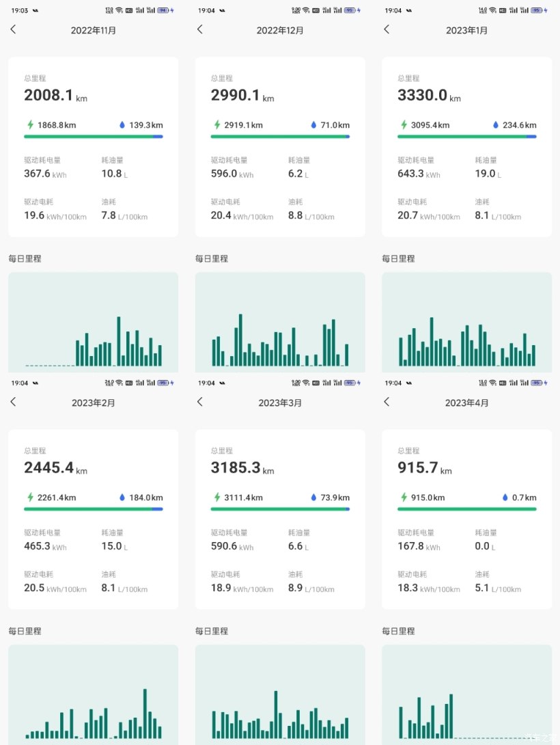Tap lightning icon beside 1868.8km

click(x=30, y=124)
